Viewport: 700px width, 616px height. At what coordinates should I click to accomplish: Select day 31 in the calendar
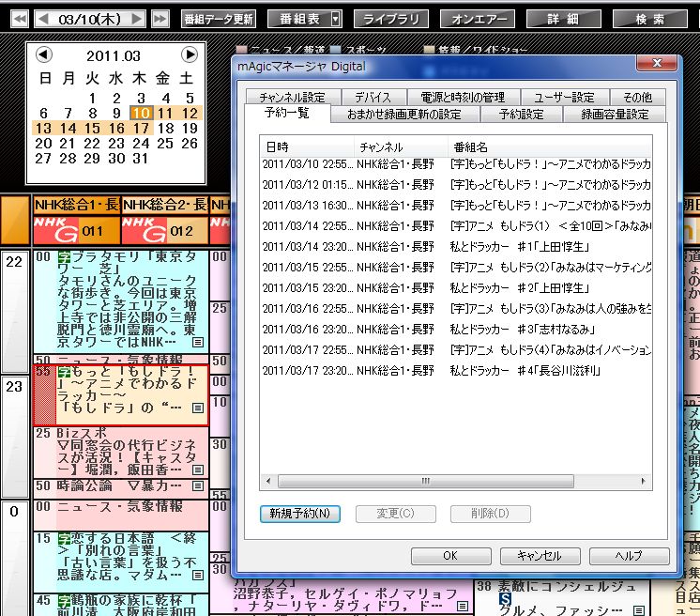click(x=141, y=158)
